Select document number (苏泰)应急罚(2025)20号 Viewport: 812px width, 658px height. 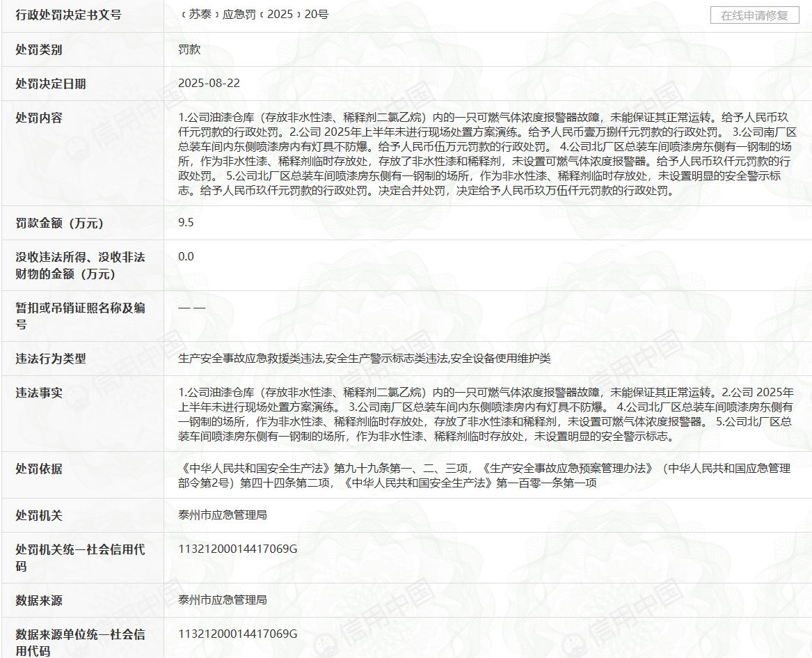click(254, 15)
